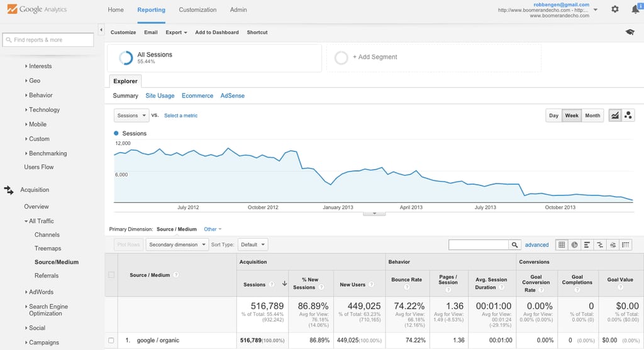Open the Export dropdown menu

point(176,33)
